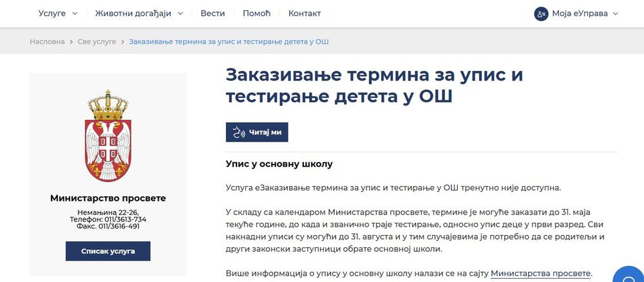Image resolution: width=644 pixels, height=282 pixels.
Task: Open the Услуге menu
Action: (52, 14)
